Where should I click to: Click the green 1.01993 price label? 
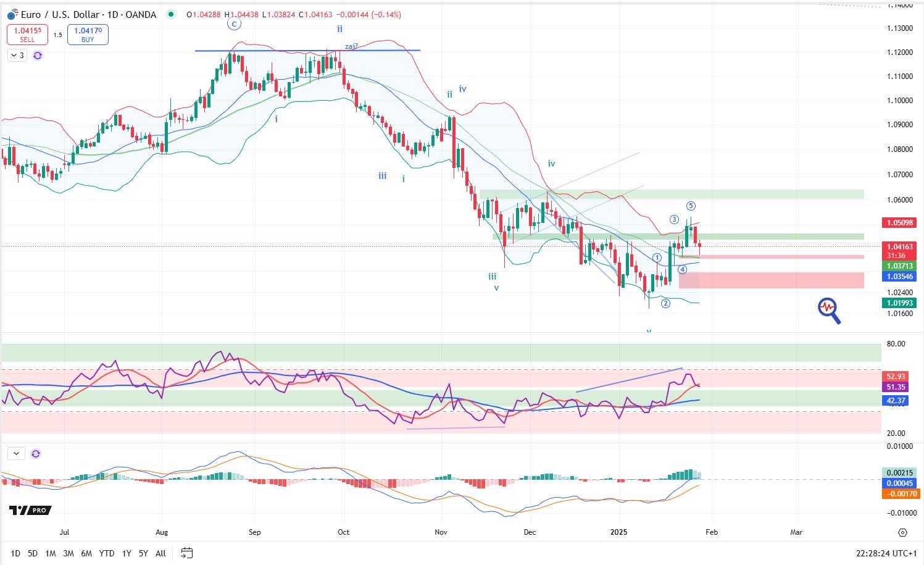click(900, 303)
